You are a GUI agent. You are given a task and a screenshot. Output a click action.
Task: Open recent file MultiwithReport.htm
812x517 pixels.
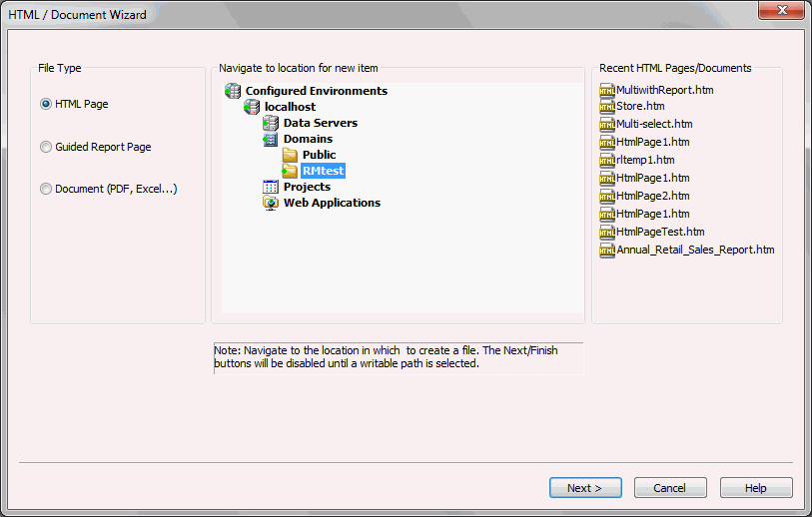(664, 90)
